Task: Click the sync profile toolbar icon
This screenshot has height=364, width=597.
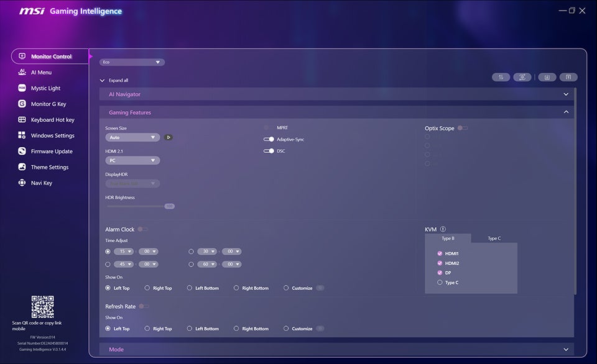Action: click(x=522, y=76)
